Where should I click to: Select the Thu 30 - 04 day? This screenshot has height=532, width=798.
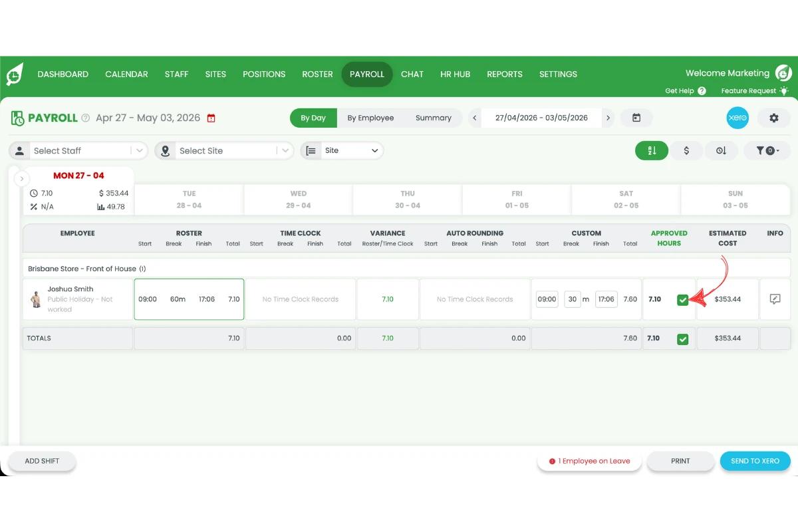[408, 199]
